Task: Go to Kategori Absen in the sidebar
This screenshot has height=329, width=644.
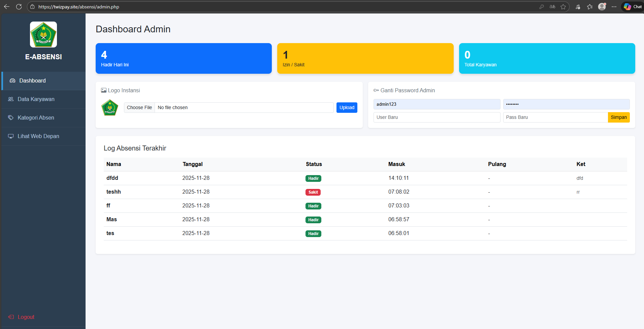Action: 36,118
